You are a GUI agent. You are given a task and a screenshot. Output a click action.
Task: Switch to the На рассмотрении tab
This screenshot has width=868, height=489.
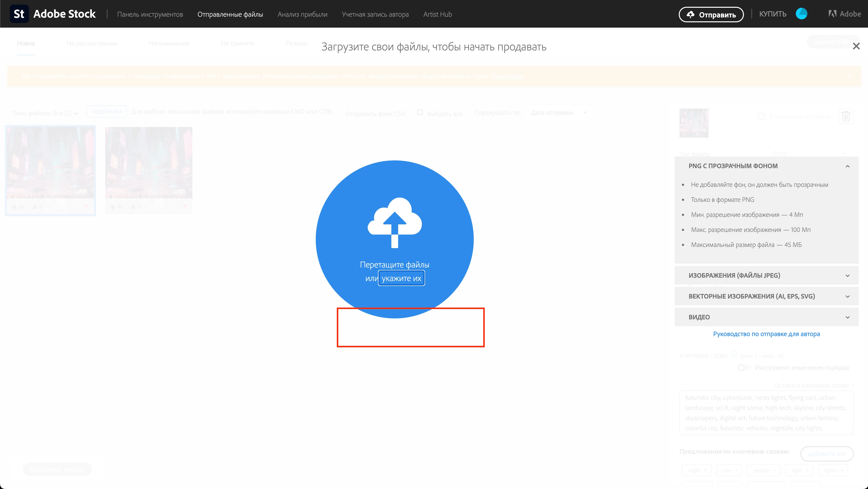pyautogui.click(x=92, y=43)
